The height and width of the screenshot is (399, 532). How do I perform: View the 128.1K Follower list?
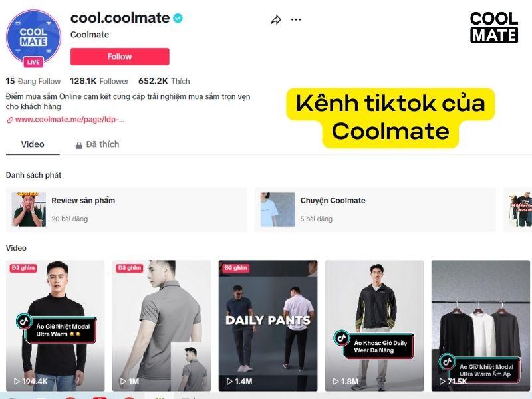pyautogui.click(x=99, y=81)
